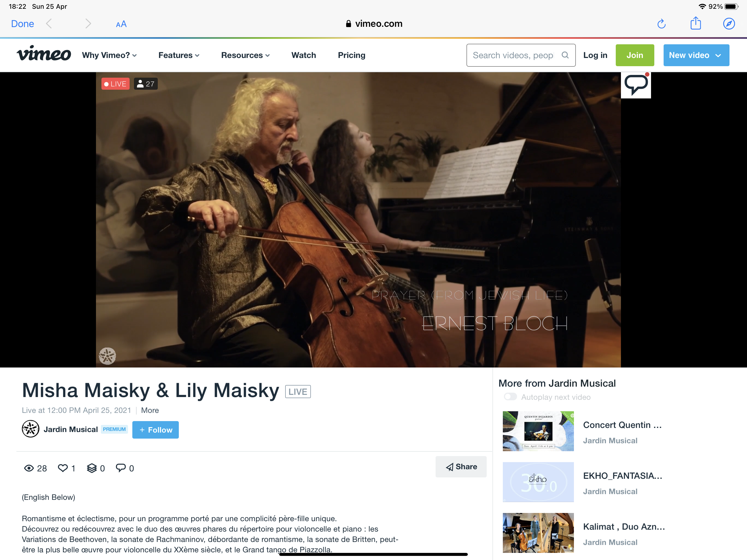Follow Jardin Musical
The image size is (747, 560).
155,430
